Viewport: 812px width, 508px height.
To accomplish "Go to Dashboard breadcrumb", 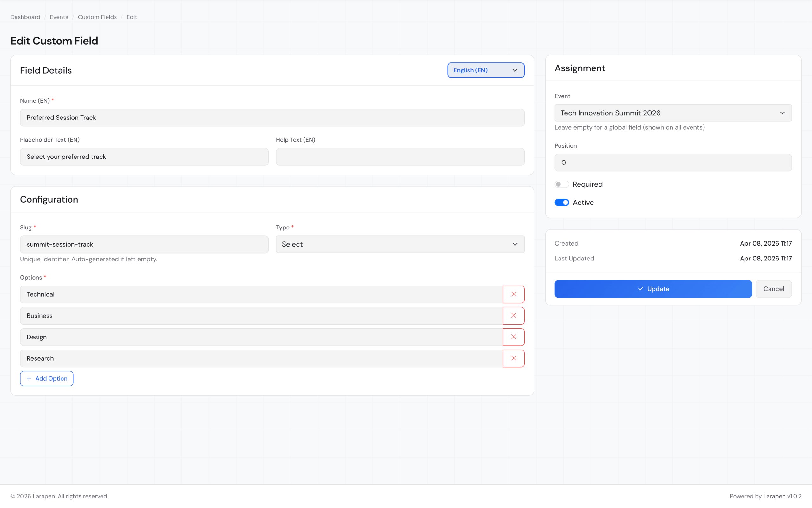I will 25,17.
